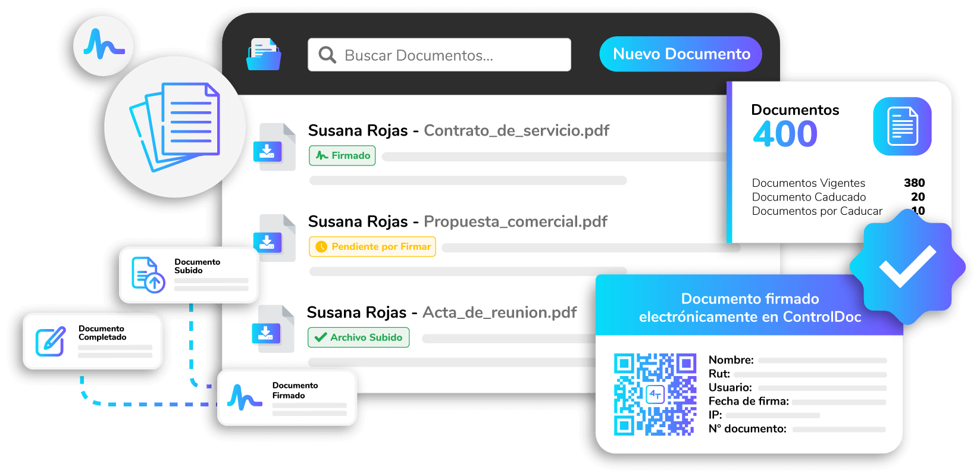Click the blue document folder icon
Viewport: 980px width, 476px height.
[264, 54]
